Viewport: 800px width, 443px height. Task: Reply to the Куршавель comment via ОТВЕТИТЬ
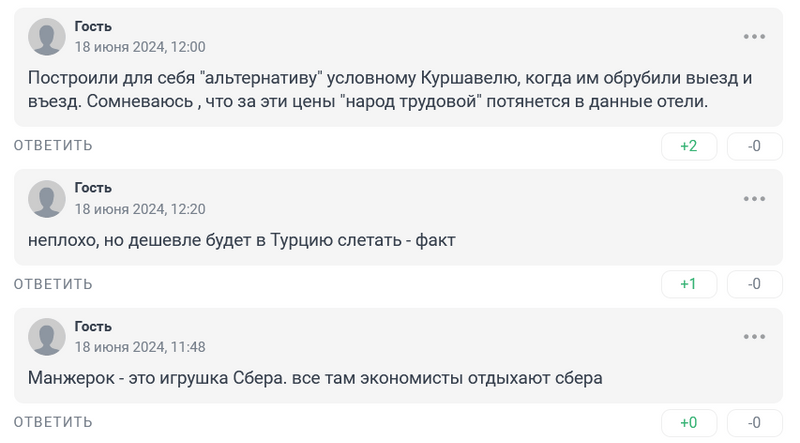(x=53, y=146)
